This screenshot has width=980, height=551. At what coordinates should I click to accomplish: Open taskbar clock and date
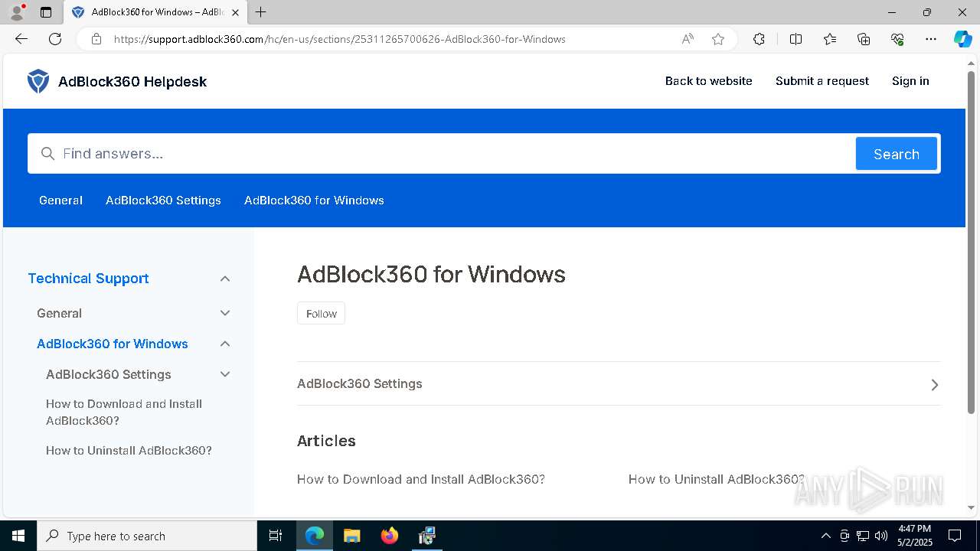click(915, 536)
